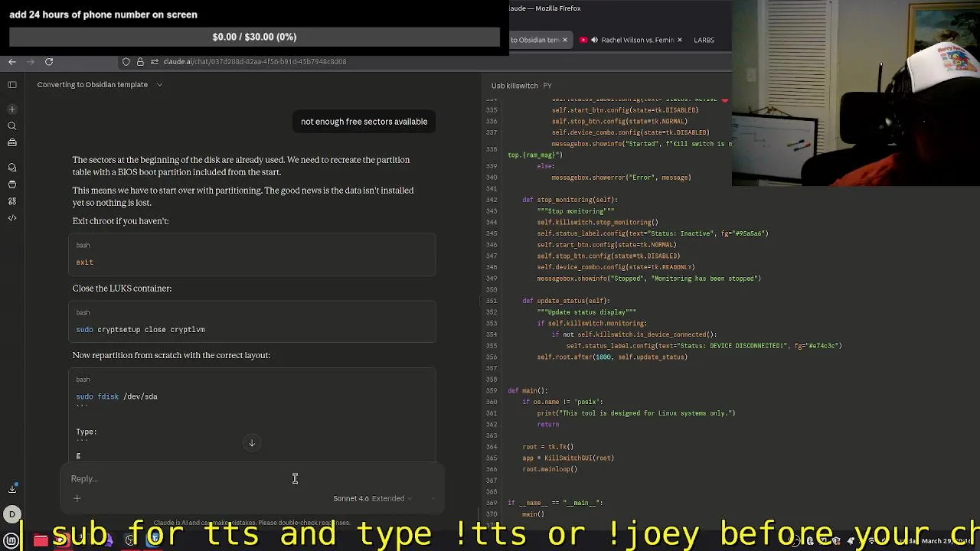Viewport: 980px width, 551px height.
Task: Click the YouTube favicon on Rachel Wilson tab
Action: tap(583, 40)
